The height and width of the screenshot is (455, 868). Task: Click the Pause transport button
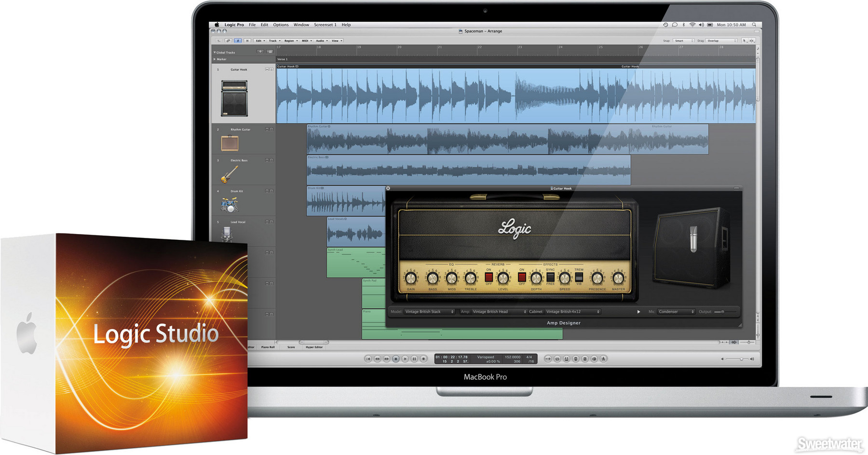coord(414,358)
